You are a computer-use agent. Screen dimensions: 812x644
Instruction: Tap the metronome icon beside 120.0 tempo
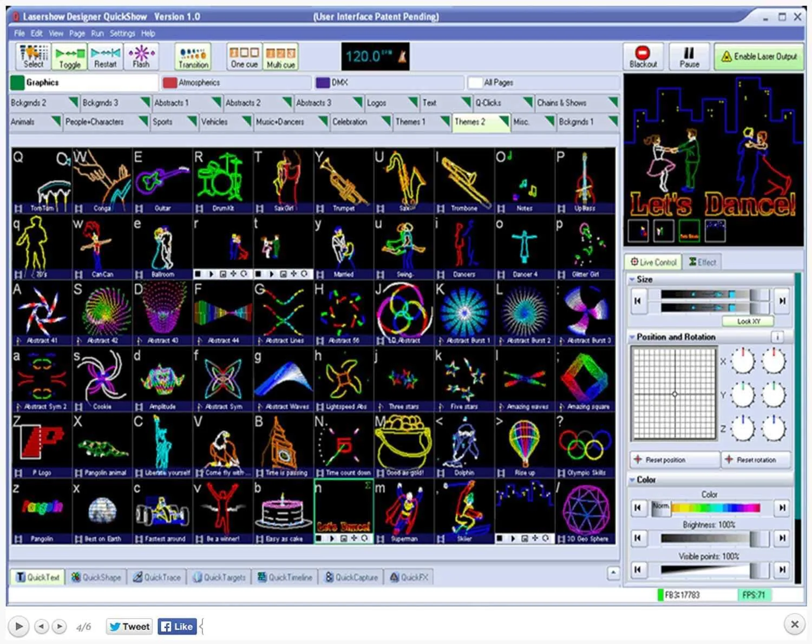(x=402, y=56)
